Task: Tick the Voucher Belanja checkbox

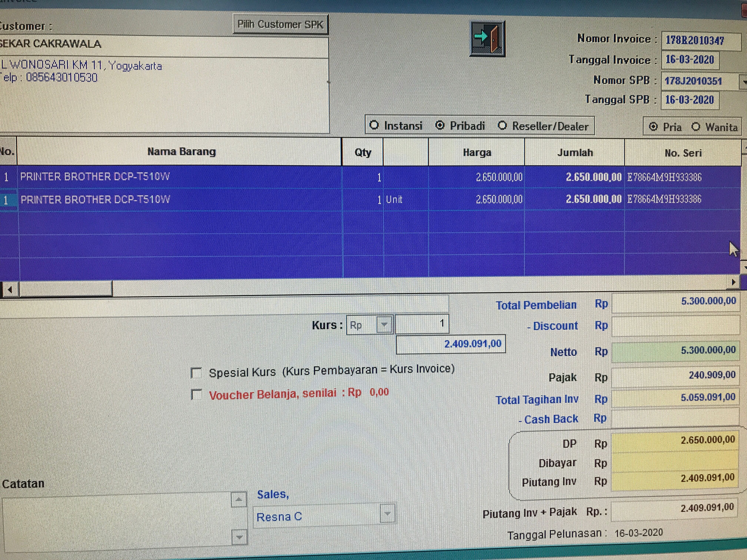Action: pyautogui.click(x=196, y=394)
